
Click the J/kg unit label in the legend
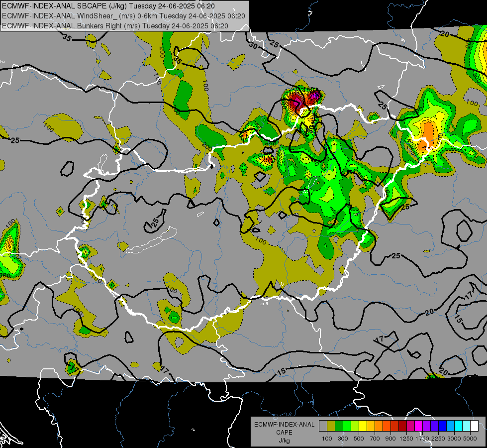(x=285, y=441)
